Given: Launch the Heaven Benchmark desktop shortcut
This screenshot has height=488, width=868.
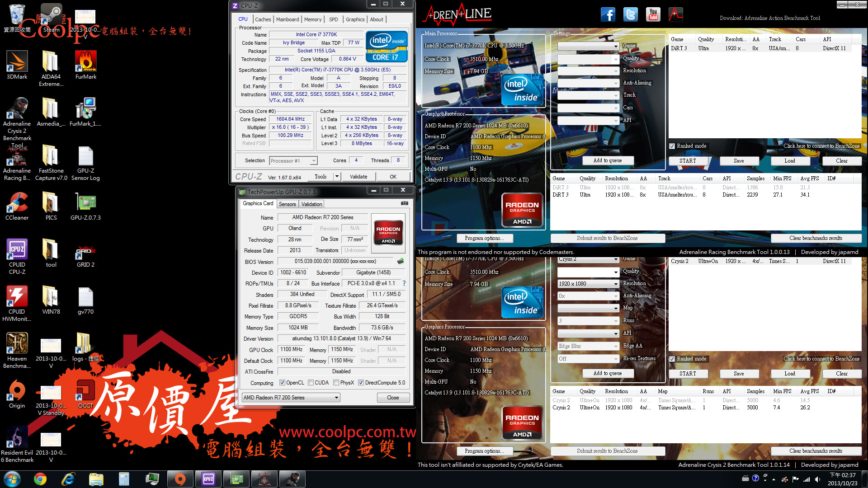Looking at the screenshot, I should 17,350.
